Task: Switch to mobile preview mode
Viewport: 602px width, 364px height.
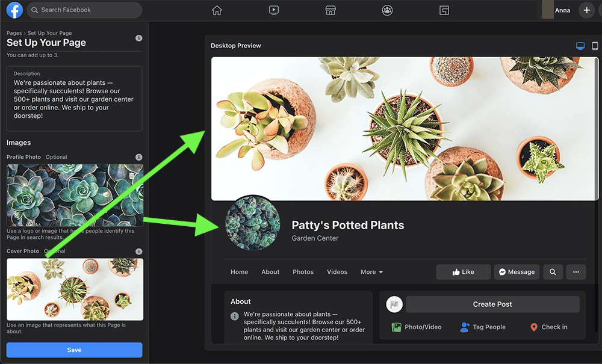Action: click(595, 46)
